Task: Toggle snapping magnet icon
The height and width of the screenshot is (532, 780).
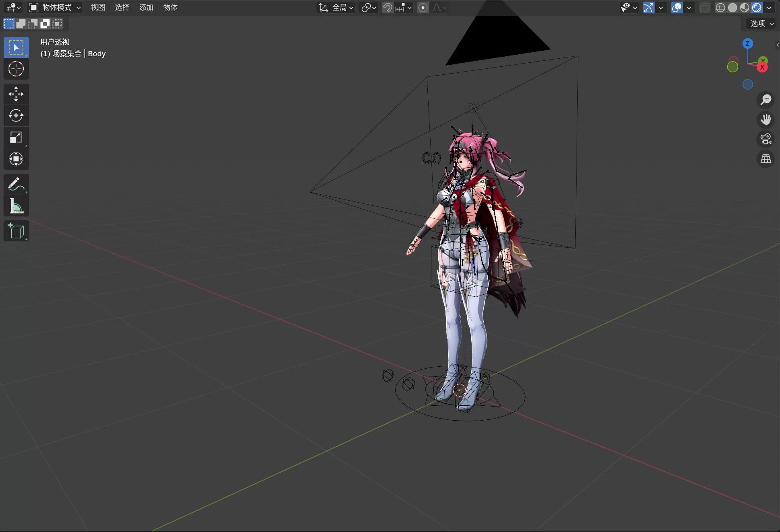Action: point(387,7)
